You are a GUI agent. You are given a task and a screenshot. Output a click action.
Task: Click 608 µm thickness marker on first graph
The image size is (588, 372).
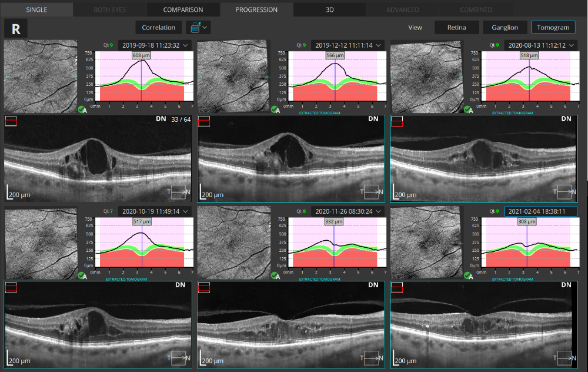[141, 55]
